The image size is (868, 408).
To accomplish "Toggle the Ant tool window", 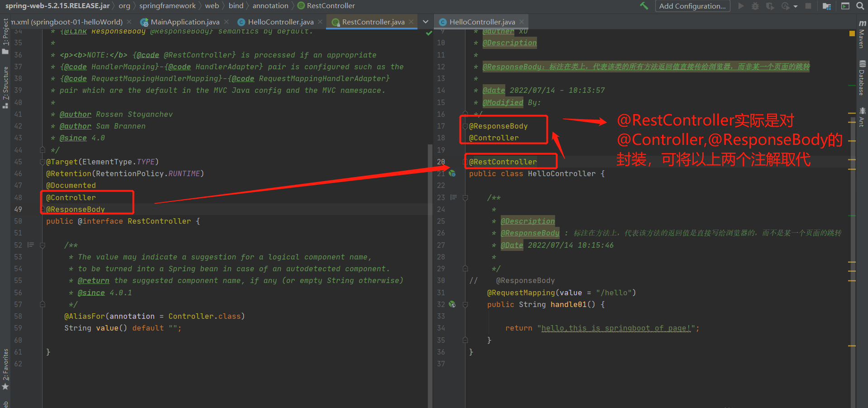I will tap(862, 117).
